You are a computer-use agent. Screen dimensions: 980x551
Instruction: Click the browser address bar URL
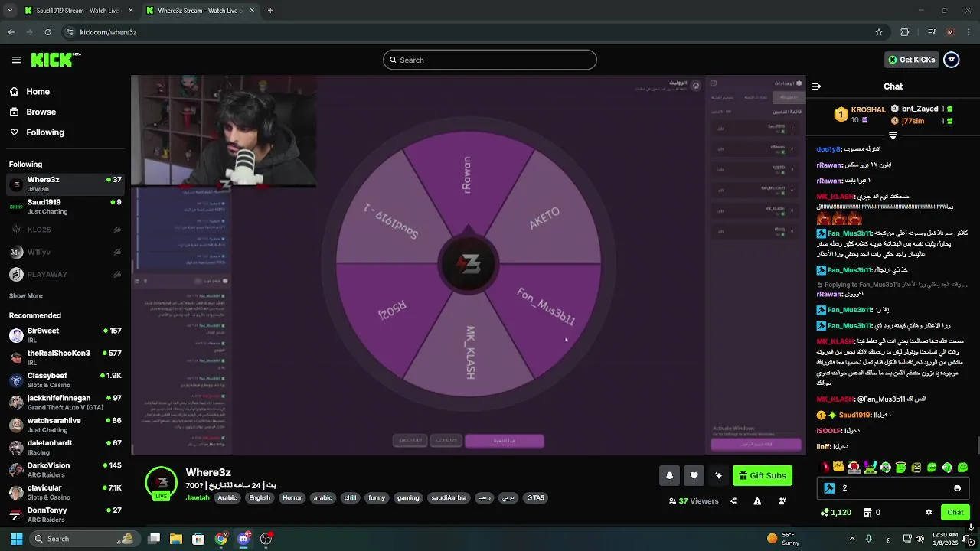[108, 32]
